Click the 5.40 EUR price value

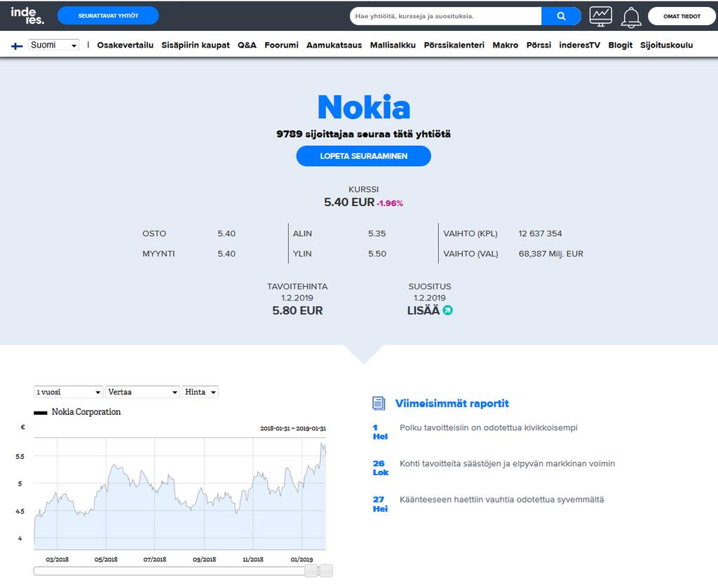349,202
